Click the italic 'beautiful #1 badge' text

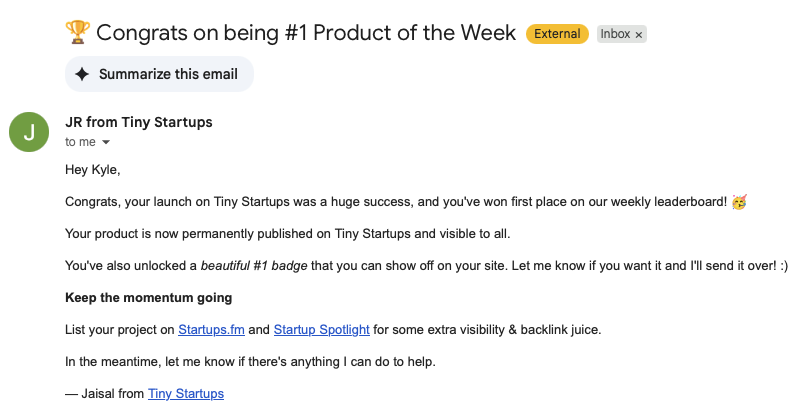pyautogui.click(x=254, y=266)
